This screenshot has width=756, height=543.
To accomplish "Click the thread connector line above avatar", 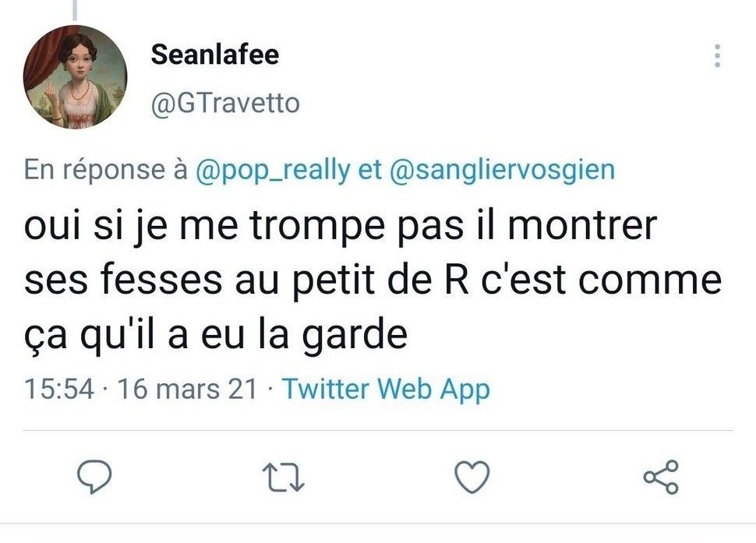I will pos(76,8).
